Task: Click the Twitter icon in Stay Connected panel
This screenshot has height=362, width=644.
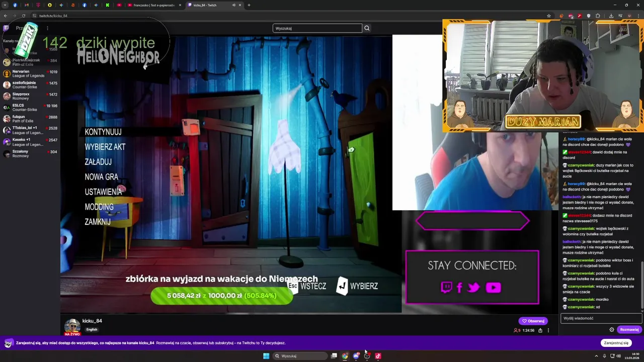Action: (473, 287)
